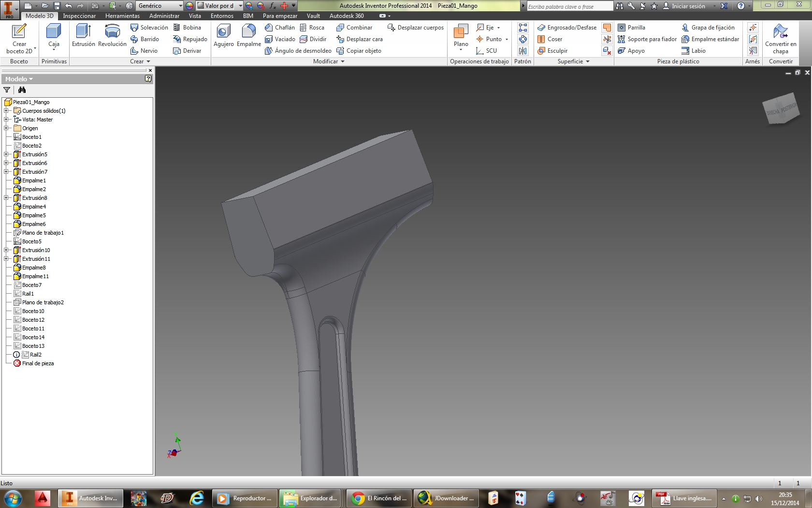Select the Copiar objeto tool
Viewport: 812px width, 508px height.
tap(359, 51)
